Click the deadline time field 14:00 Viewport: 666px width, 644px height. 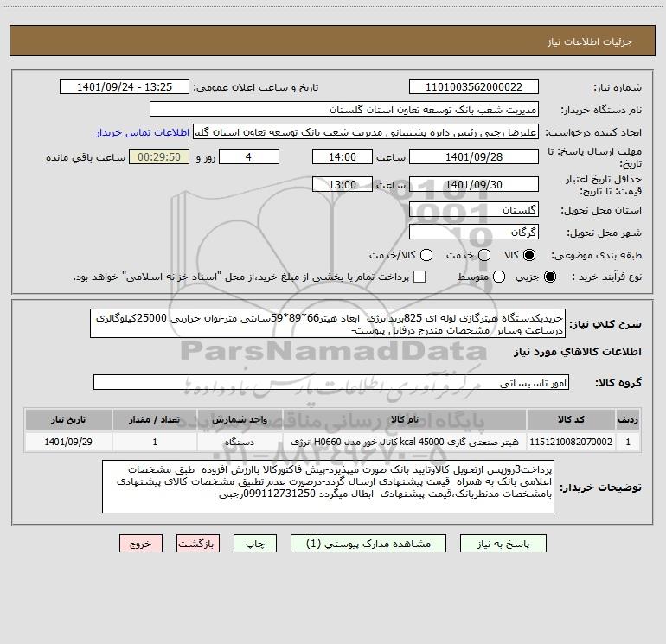click(x=343, y=157)
